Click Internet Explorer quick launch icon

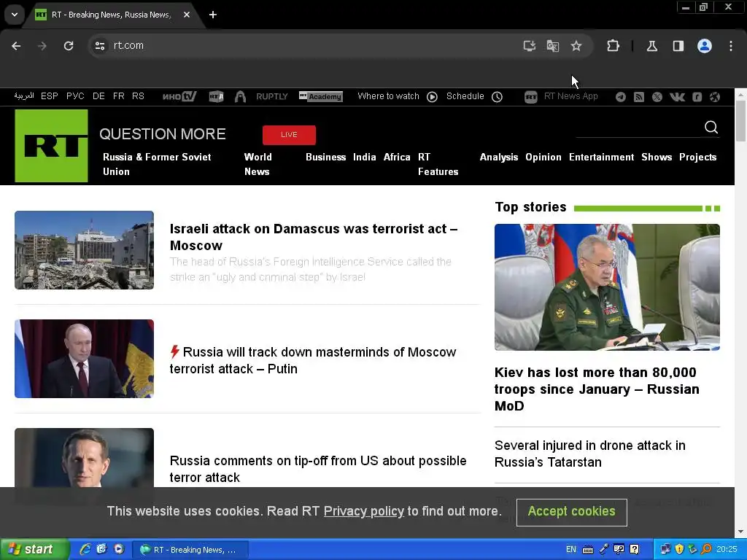85,550
